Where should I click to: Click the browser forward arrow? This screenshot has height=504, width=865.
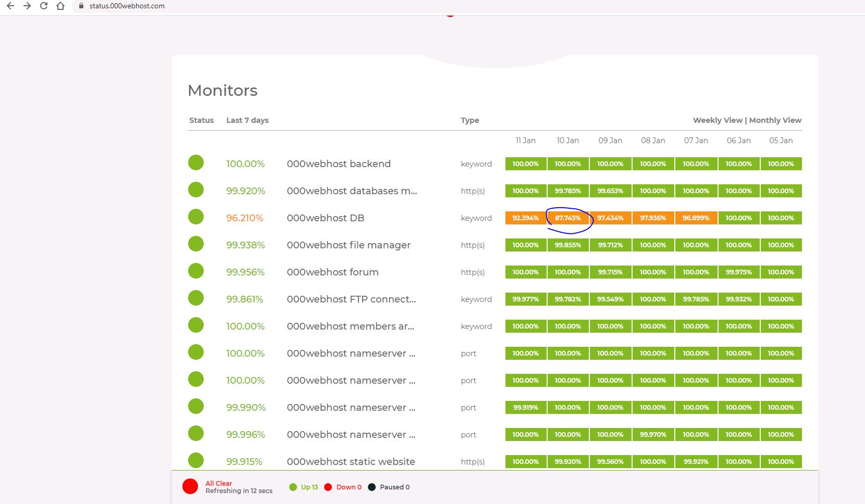(27, 6)
